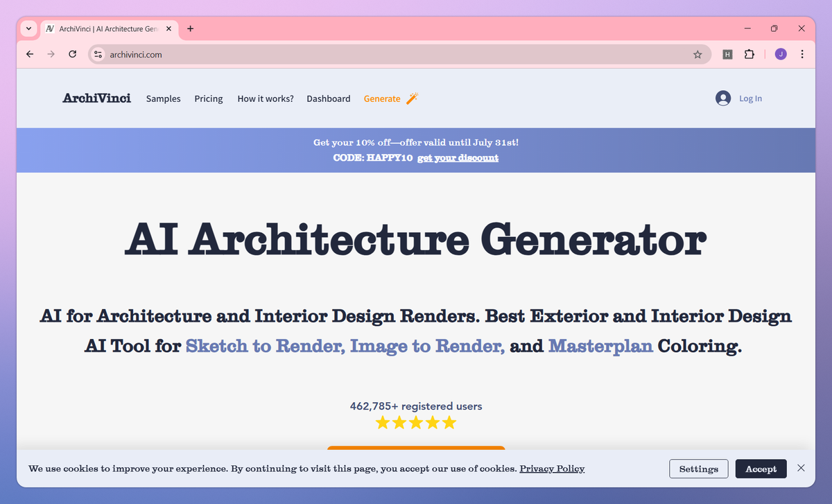Maximize the browser window
Screen dimensions: 832x504
(774, 28)
